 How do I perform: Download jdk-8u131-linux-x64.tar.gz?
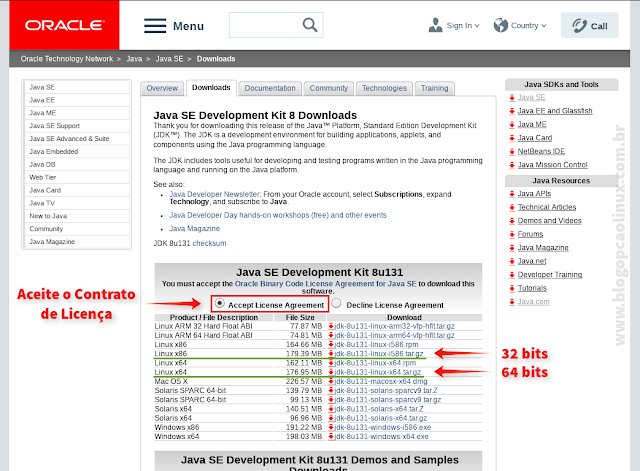377,372
